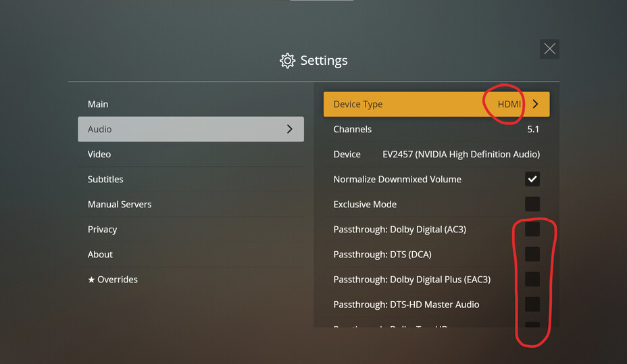This screenshot has height=364, width=627.
Task: Enable Passthrough: Dolby Digital (AC3) checkbox
Action: coord(532,229)
